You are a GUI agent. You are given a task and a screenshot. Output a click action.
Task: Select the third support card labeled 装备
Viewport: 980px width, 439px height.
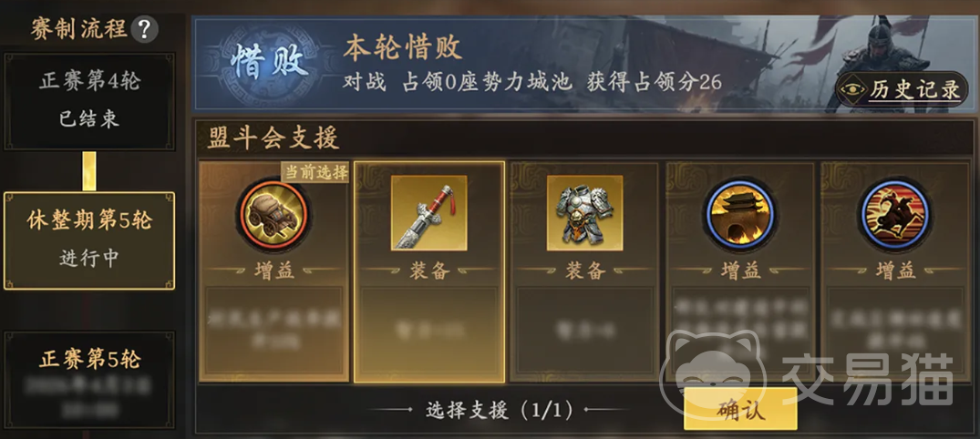(584, 271)
